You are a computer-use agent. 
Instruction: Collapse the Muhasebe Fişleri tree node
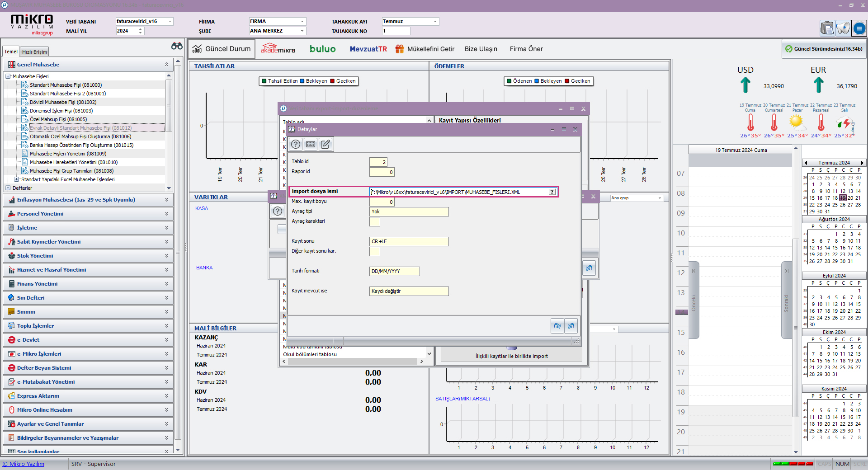click(8, 76)
